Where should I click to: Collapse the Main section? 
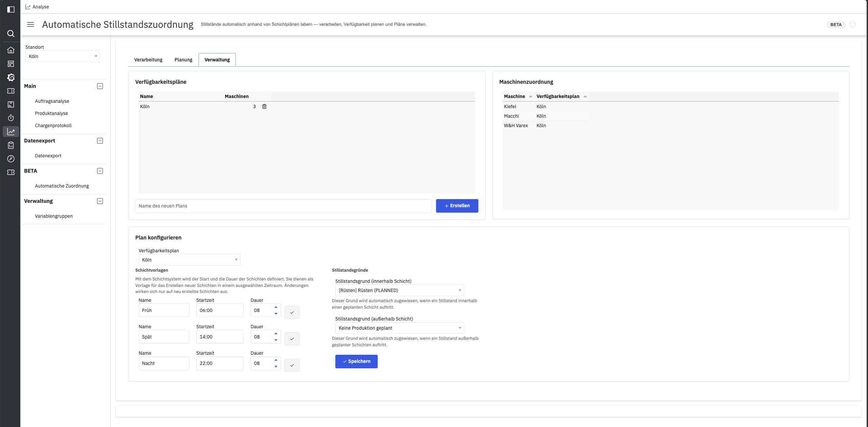pos(100,86)
